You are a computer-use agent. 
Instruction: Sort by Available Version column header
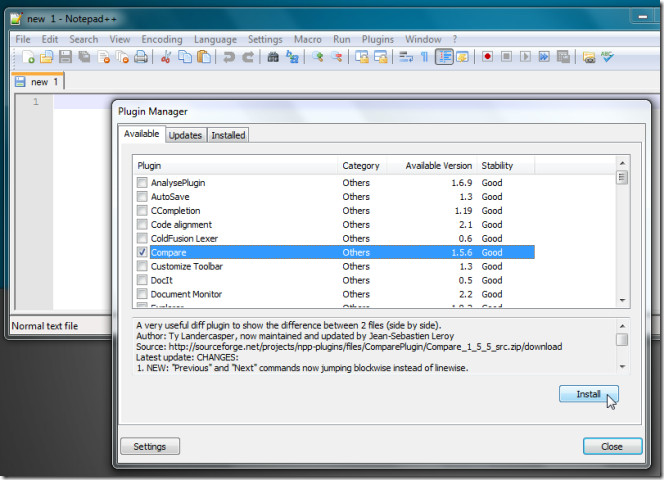432,166
